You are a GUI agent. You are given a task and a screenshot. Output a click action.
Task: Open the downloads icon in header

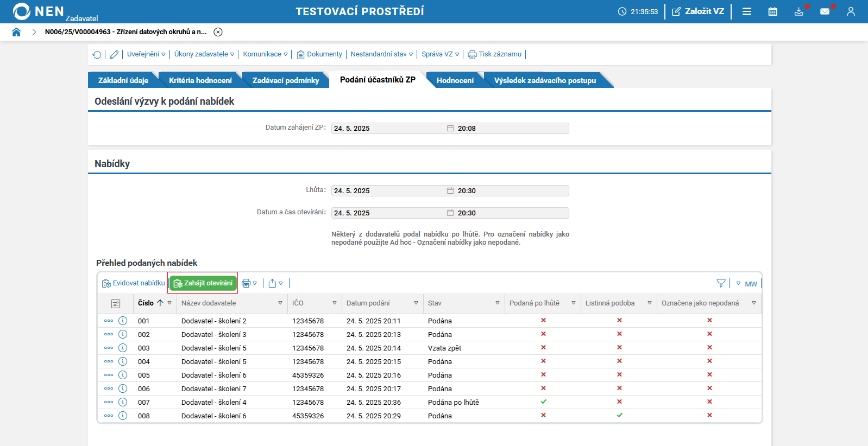click(x=798, y=11)
